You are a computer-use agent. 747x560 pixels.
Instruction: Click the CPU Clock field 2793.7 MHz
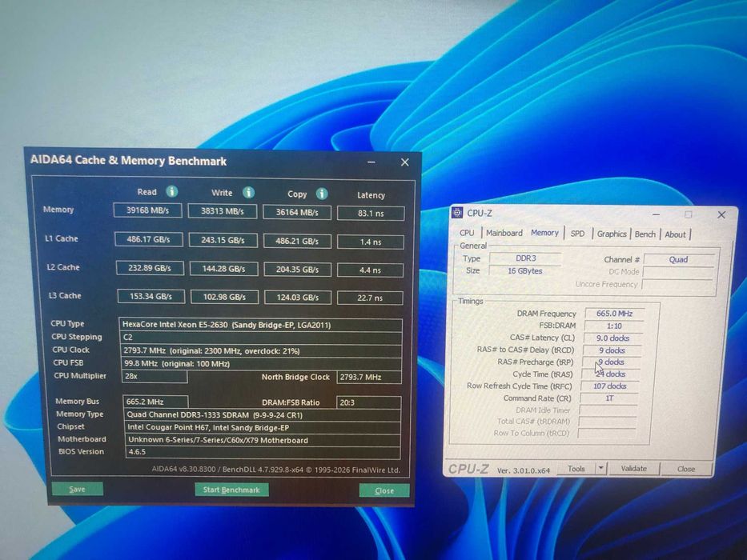tap(260, 351)
